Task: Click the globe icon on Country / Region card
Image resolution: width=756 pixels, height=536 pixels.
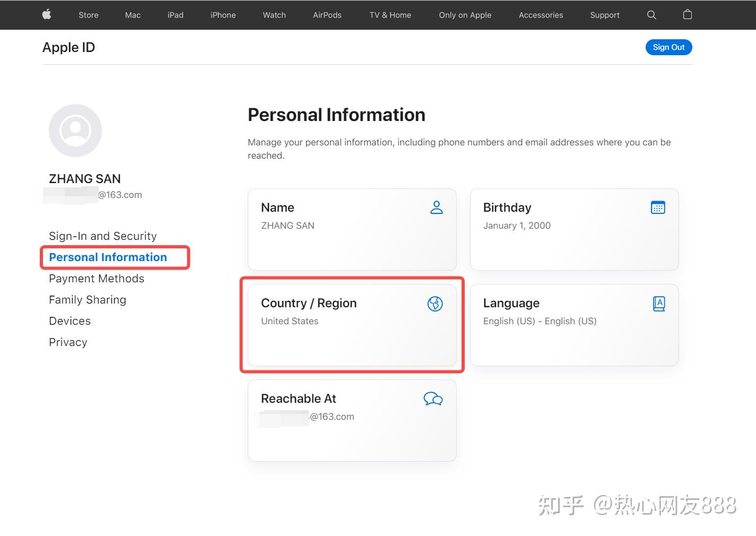Action: (435, 304)
